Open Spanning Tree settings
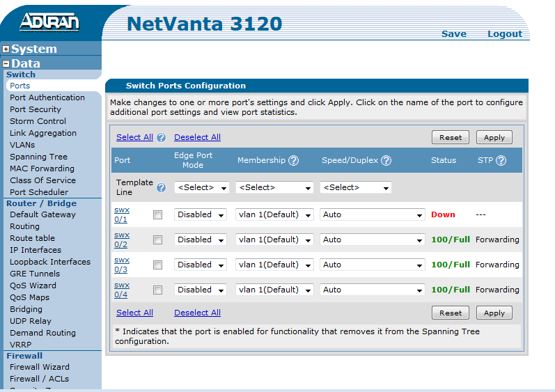Screen dimensions: 555x392 coord(38,157)
